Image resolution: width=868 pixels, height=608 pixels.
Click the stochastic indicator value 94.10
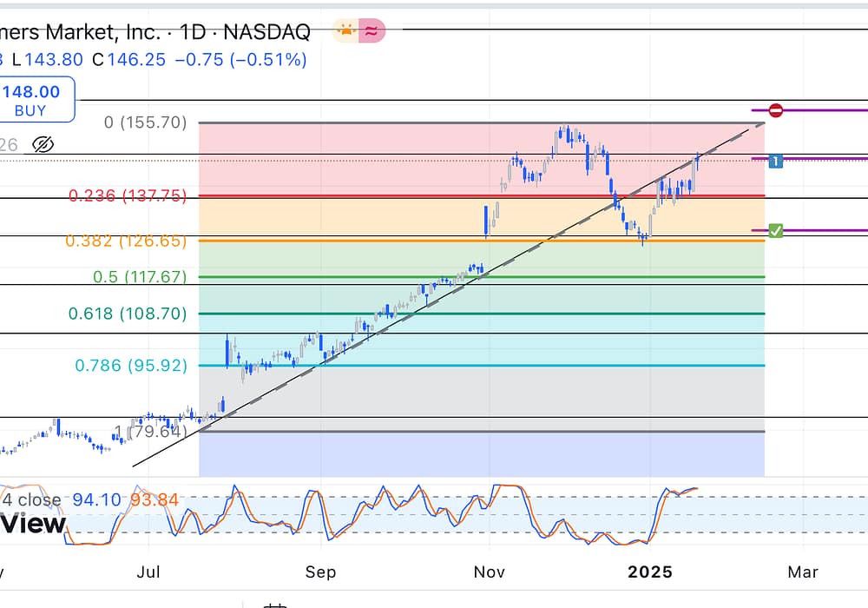[96, 499]
